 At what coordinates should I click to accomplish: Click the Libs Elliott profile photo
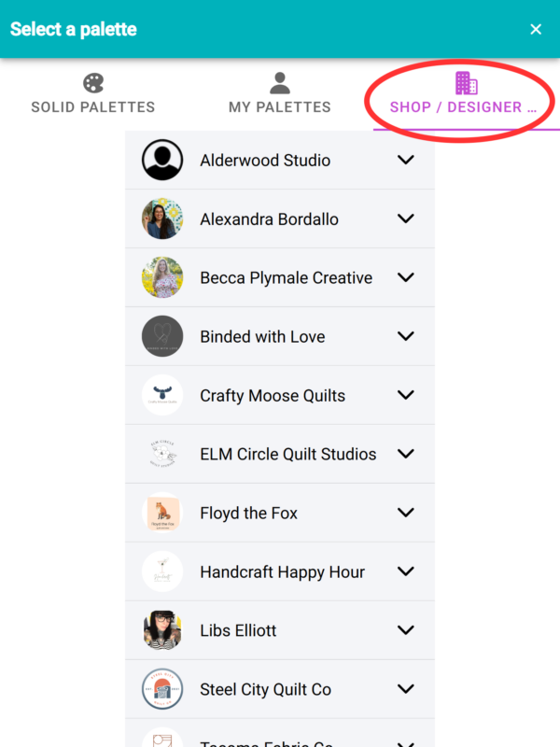162,630
